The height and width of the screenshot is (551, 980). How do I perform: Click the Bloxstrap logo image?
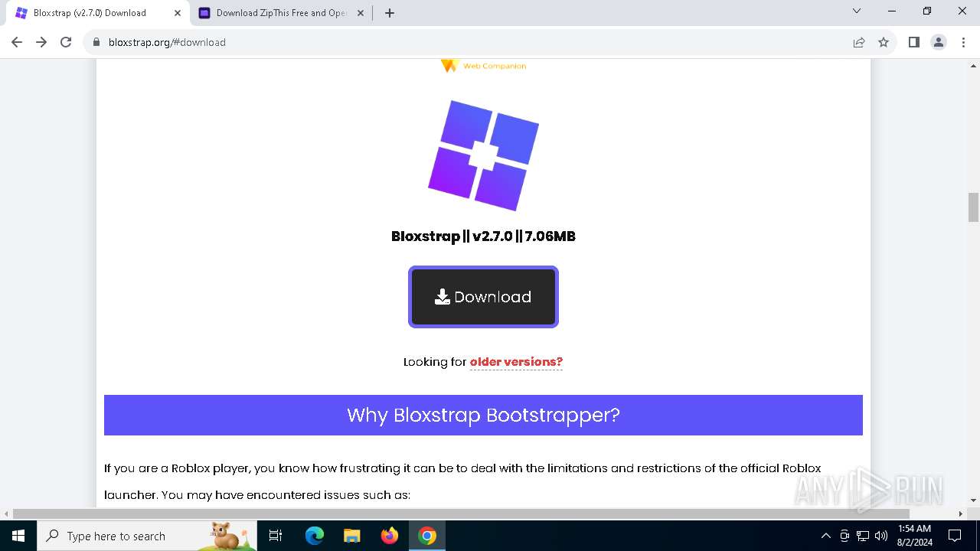tap(483, 155)
